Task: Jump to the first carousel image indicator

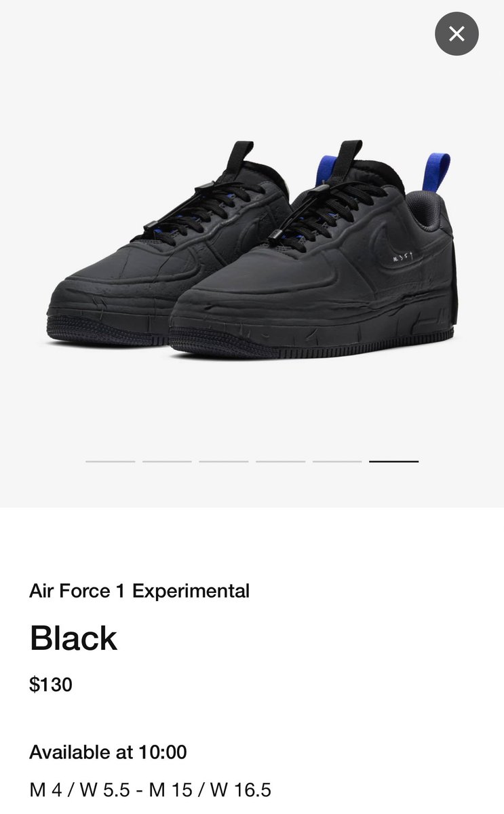Action: click(x=111, y=461)
